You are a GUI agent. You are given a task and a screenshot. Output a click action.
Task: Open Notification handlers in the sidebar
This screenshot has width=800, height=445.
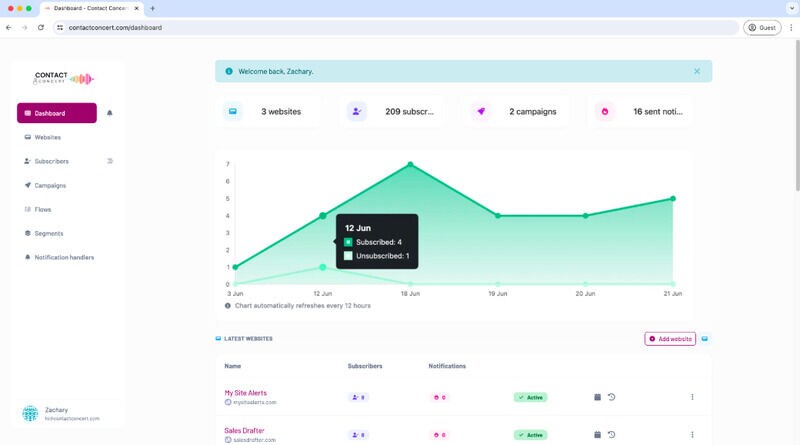pos(64,257)
